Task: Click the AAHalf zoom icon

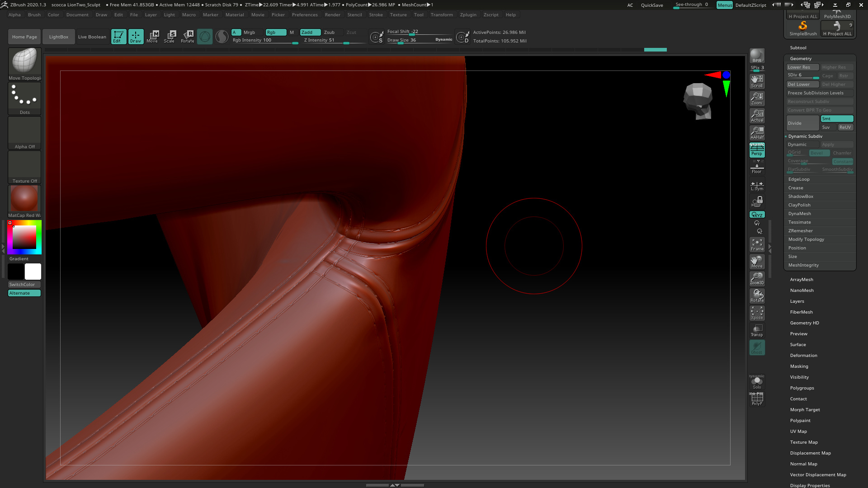Action: (757, 133)
